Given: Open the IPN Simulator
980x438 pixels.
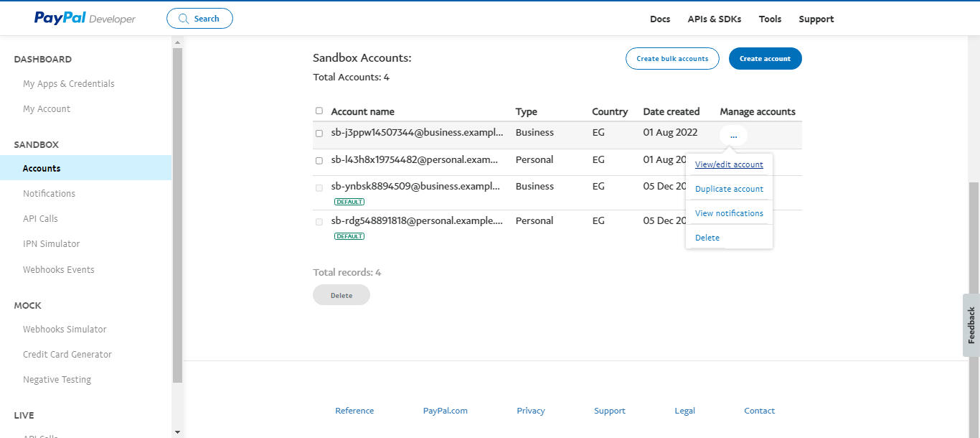Looking at the screenshot, I should (x=52, y=244).
